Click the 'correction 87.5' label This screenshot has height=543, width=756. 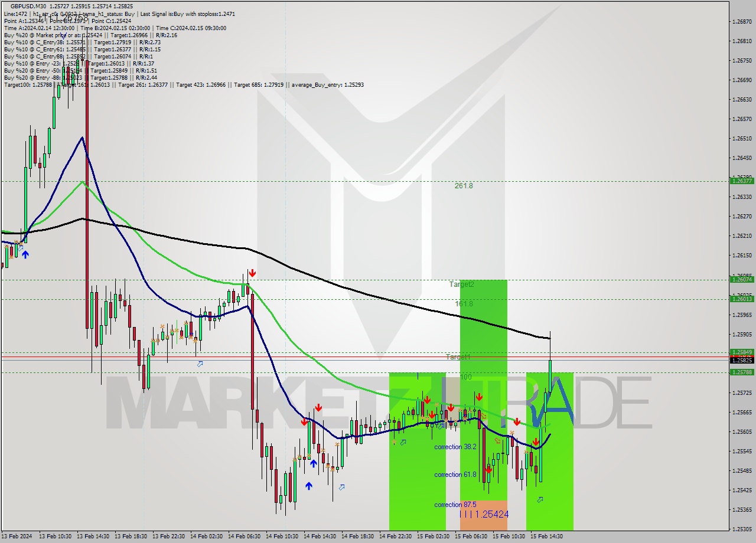pos(455,505)
